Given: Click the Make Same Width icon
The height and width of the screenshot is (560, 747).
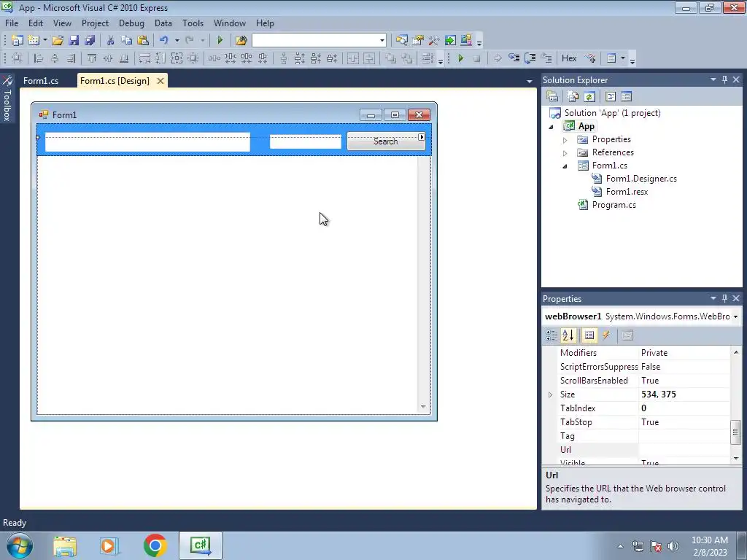Looking at the screenshot, I should coord(145,58).
